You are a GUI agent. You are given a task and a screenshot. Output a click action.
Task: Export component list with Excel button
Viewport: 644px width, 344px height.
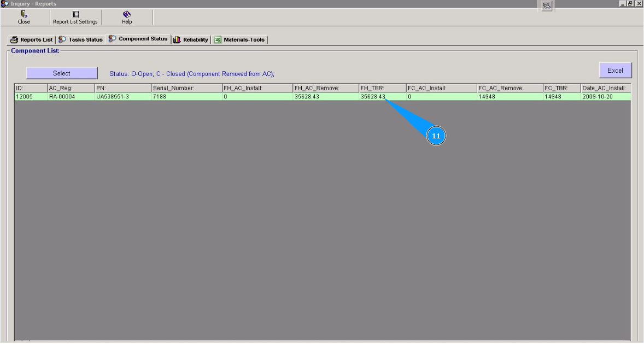tap(615, 71)
